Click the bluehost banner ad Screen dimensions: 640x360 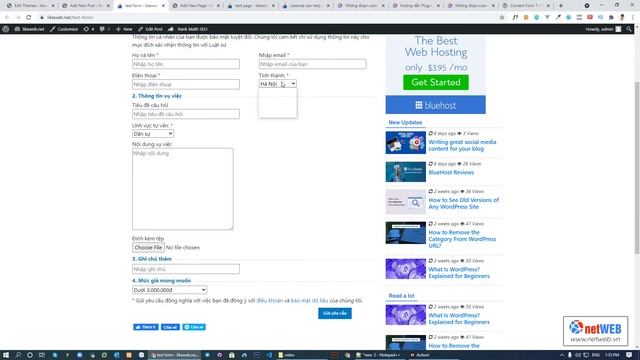(436, 105)
